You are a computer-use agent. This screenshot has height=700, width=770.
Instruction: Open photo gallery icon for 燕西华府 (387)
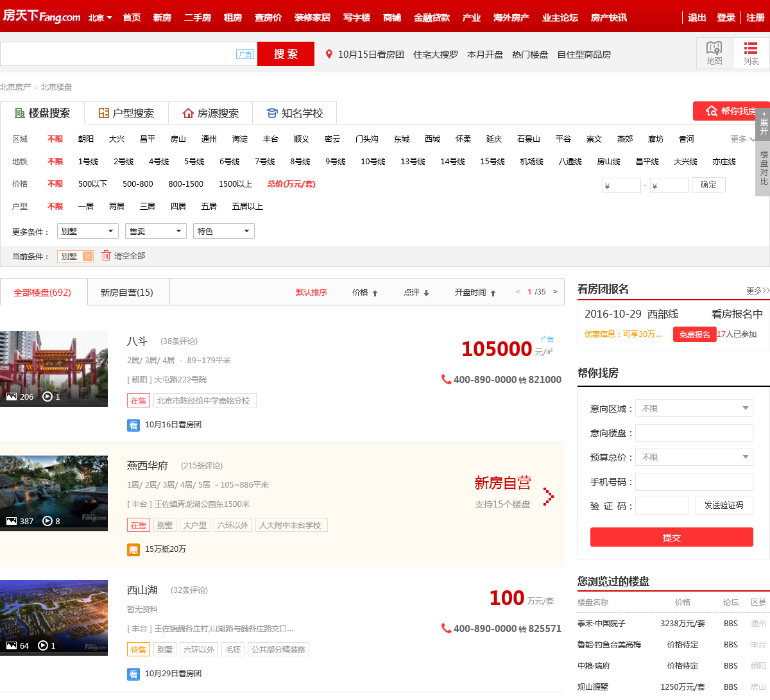pyautogui.click(x=12, y=521)
